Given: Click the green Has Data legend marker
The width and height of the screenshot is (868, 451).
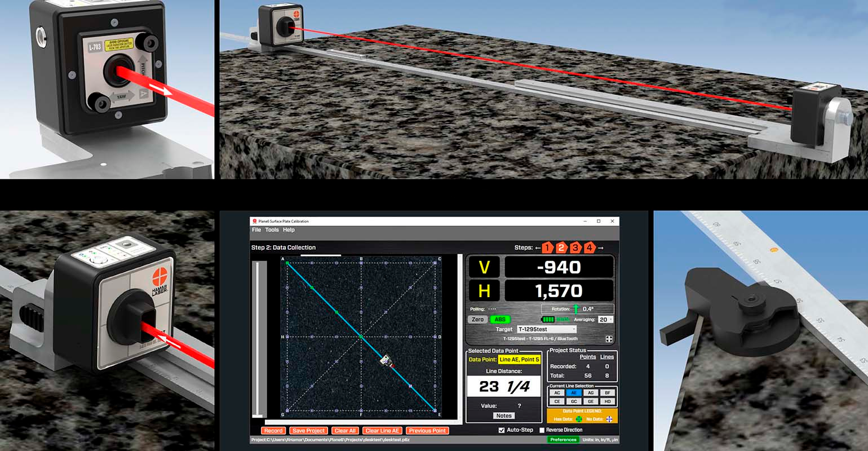Looking at the screenshot, I should pyautogui.click(x=579, y=418).
